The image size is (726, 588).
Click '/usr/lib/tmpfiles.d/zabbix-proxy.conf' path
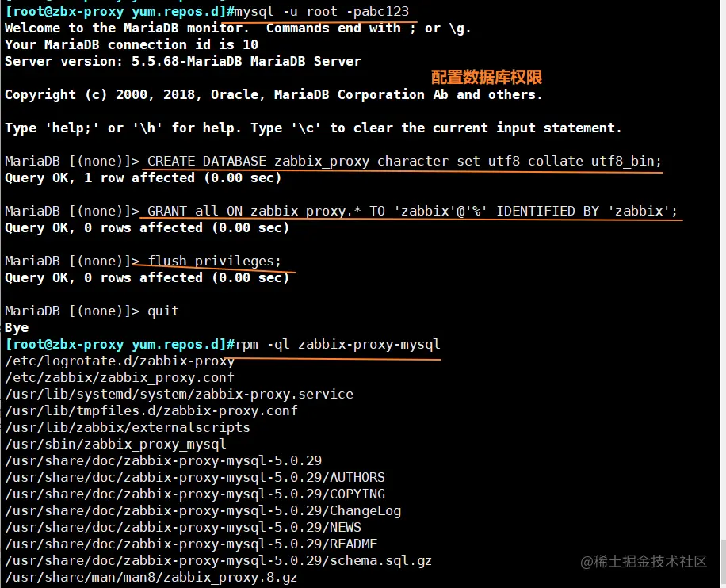click(x=151, y=411)
